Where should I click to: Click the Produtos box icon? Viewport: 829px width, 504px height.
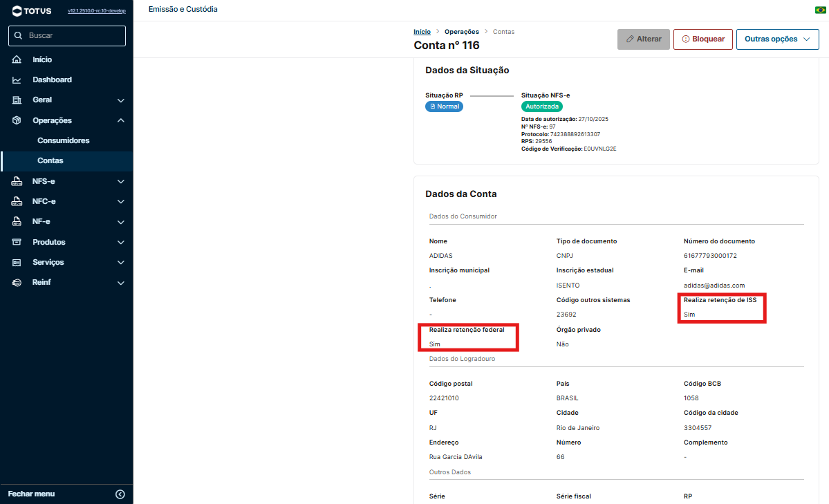tap(17, 242)
